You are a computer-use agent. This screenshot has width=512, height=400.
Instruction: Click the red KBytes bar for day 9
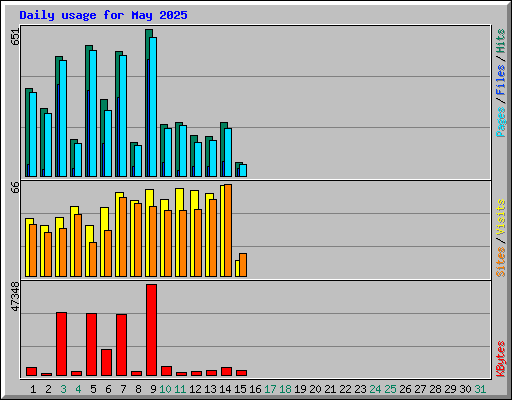(151, 330)
